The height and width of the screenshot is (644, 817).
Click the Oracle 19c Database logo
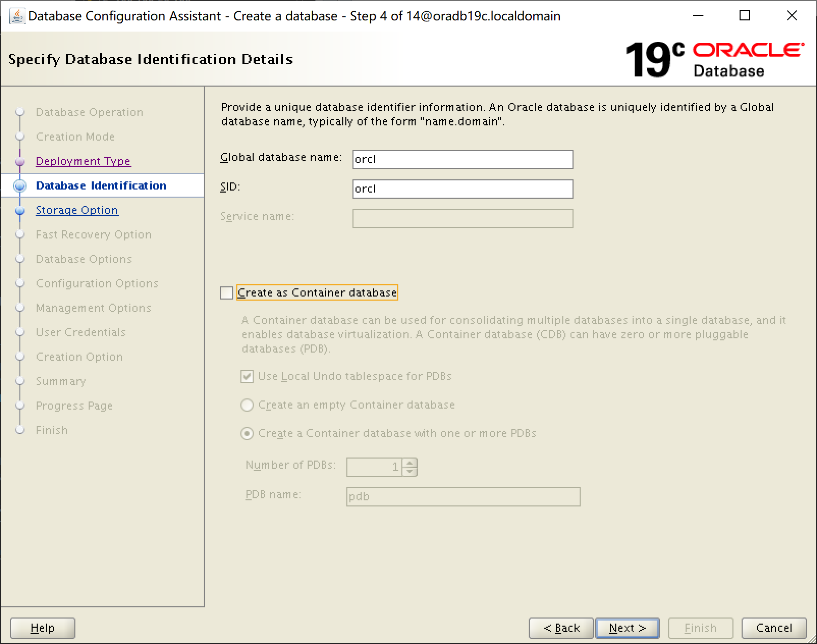coord(715,60)
